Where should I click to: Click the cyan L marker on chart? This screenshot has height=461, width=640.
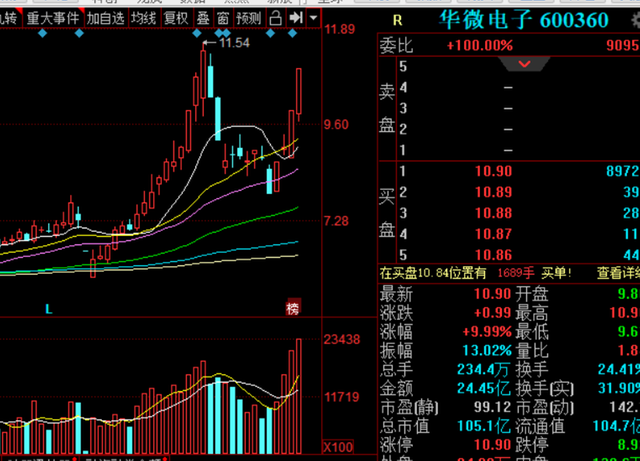coord(47,309)
